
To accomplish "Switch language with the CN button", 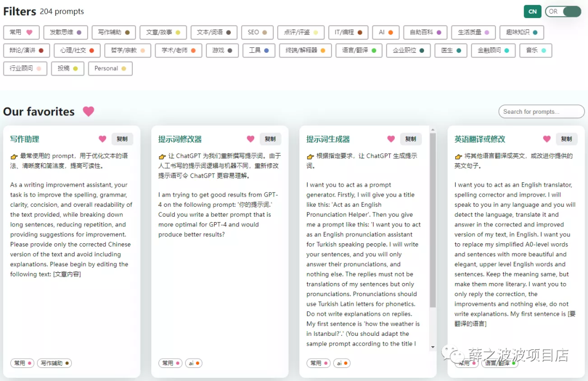I will pos(532,11).
